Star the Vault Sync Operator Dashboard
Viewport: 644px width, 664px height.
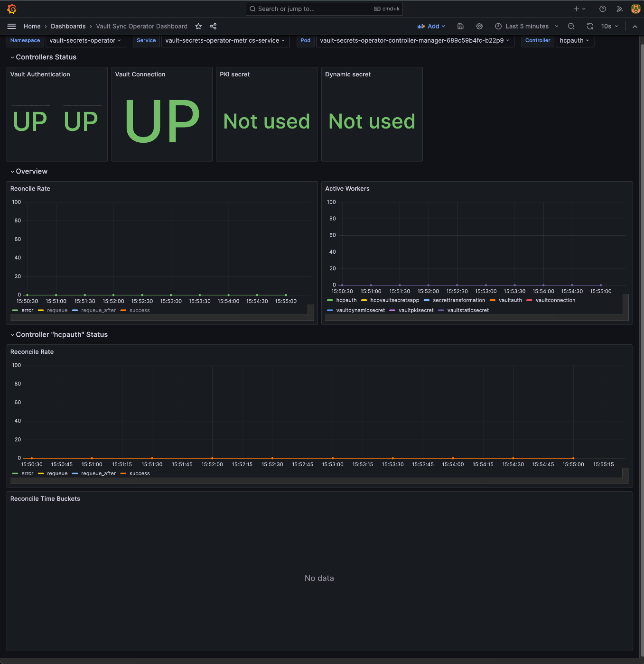tap(198, 26)
